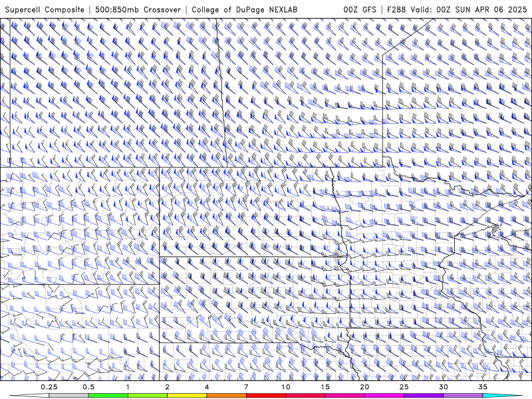Click the "7" scale label

(x=246, y=387)
